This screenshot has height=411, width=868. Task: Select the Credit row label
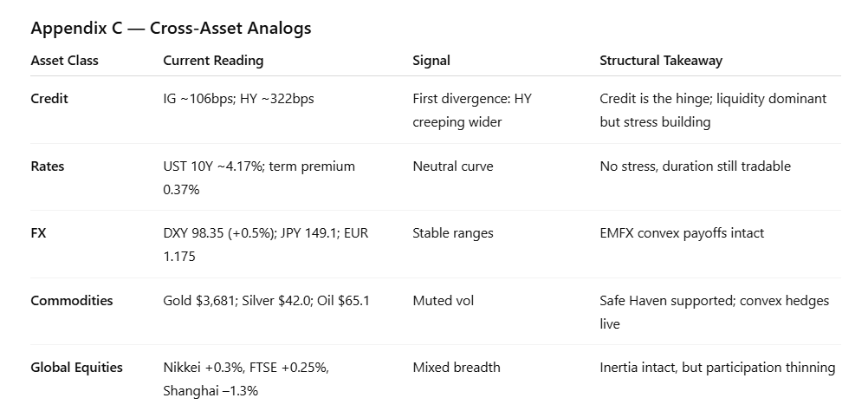49,99
